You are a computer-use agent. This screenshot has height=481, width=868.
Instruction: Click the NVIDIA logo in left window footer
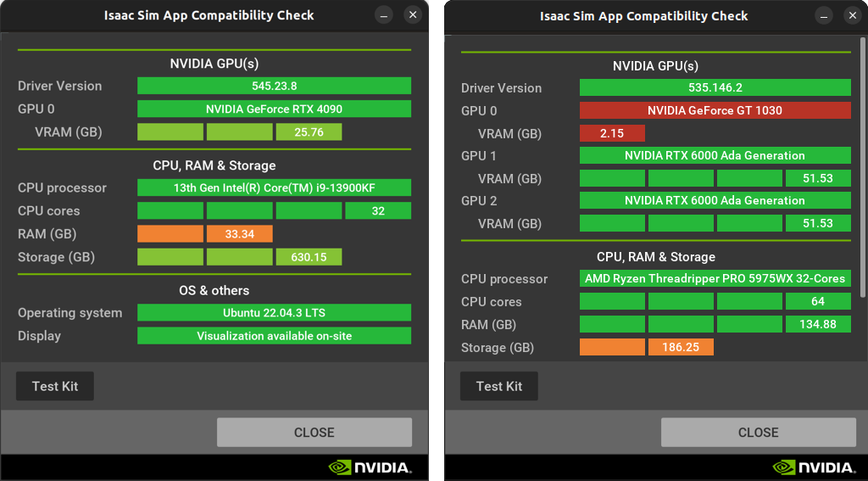370,467
